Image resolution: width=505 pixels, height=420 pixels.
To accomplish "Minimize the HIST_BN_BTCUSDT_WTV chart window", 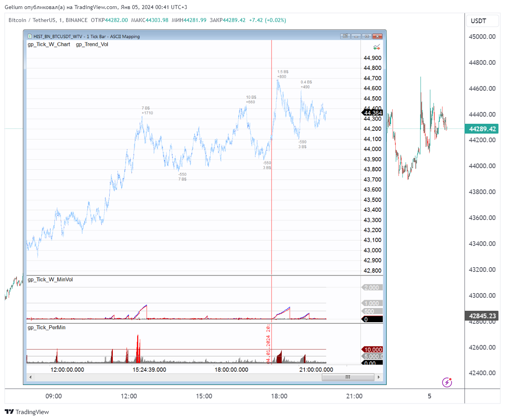I will [356, 36].
